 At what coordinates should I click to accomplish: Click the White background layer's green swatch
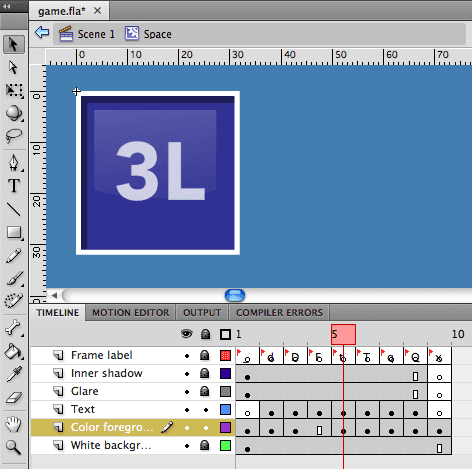[226, 446]
